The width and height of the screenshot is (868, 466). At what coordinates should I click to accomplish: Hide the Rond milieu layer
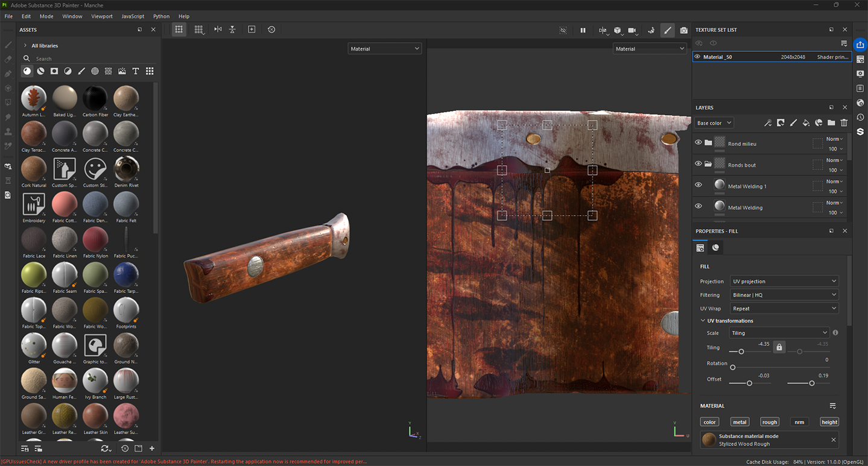699,143
